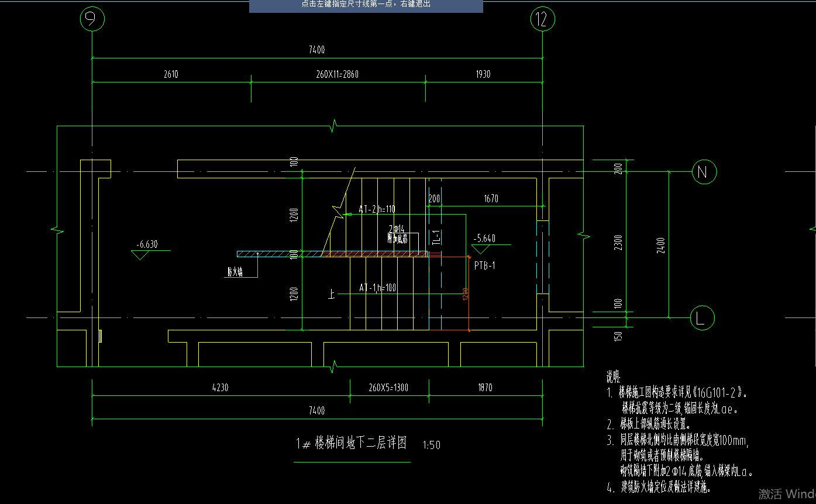Click the command prompt banner about the dimension line point
816x504 pixels.
point(366,6)
